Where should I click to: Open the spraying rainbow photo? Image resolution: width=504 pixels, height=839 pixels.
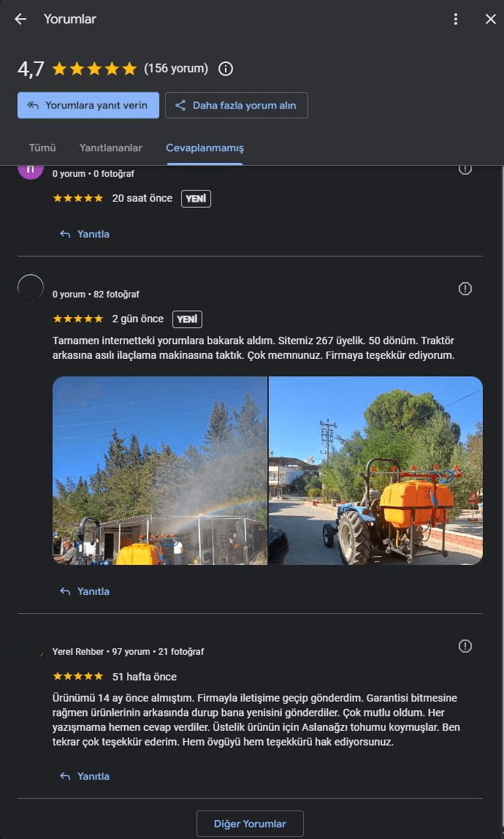click(160, 471)
